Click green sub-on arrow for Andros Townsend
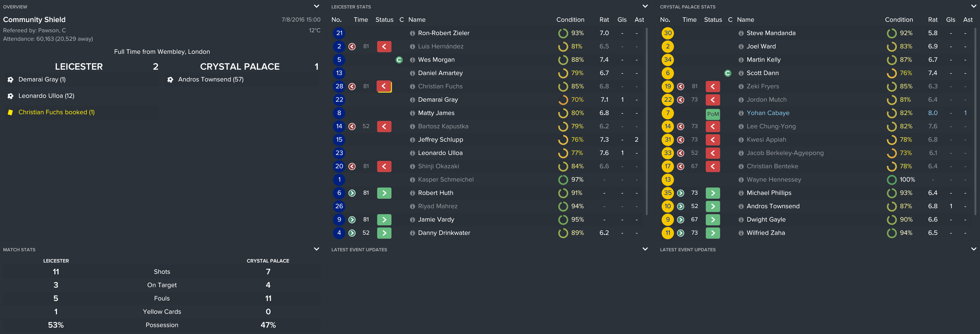This screenshot has width=980, height=334. [713, 206]
